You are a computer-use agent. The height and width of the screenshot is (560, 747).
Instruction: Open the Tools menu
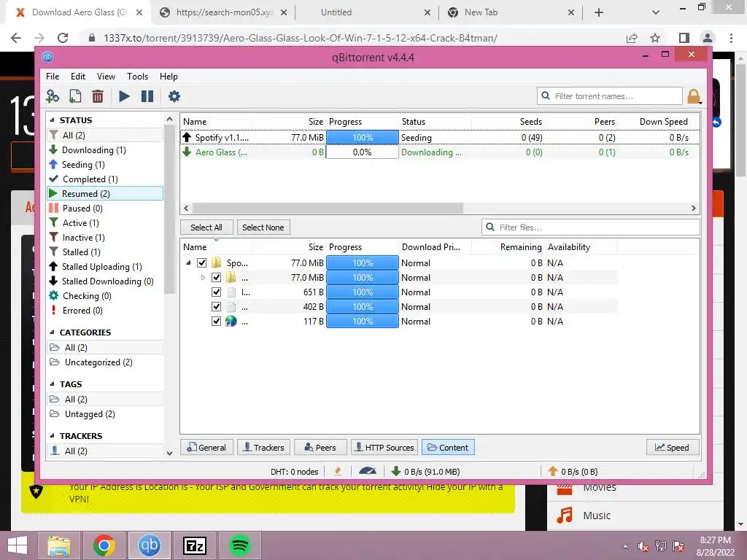click(137, 76)
